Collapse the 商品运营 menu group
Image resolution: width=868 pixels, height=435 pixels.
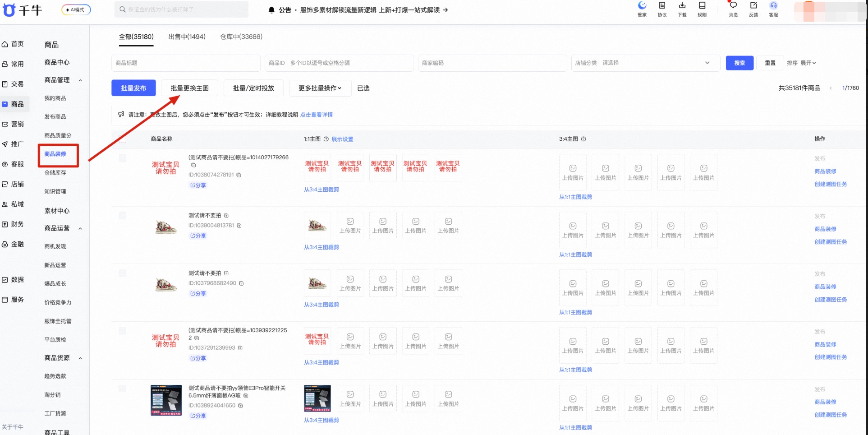(80, 229)
